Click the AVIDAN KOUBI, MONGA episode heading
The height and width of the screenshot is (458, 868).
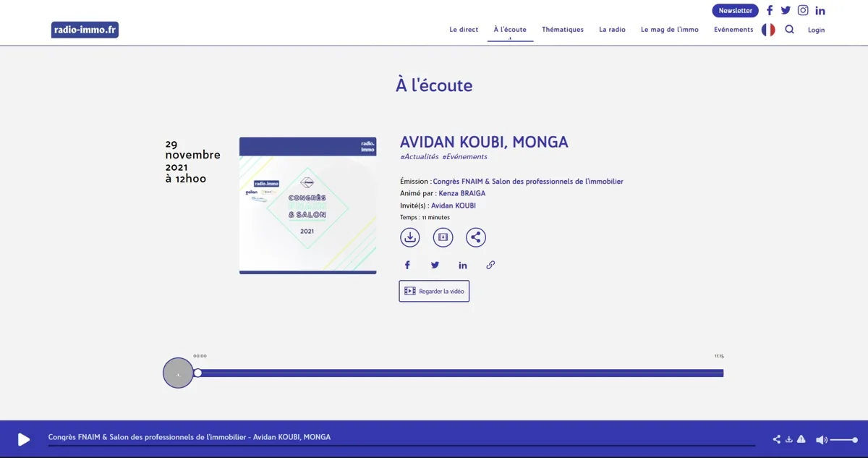pyautogui.click(x=484, y=143)
